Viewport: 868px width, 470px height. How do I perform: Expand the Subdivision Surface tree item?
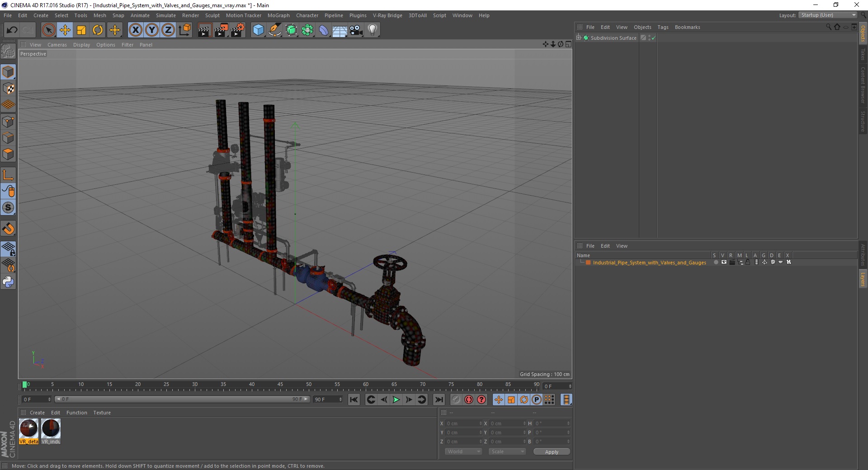(579, 38)
